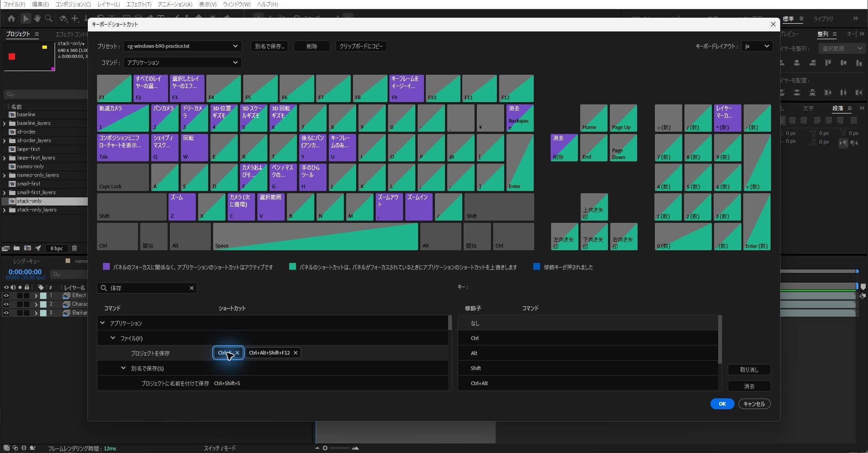
Task: Open the Project panel hamburger menu
Action: (x=37, y=34)
